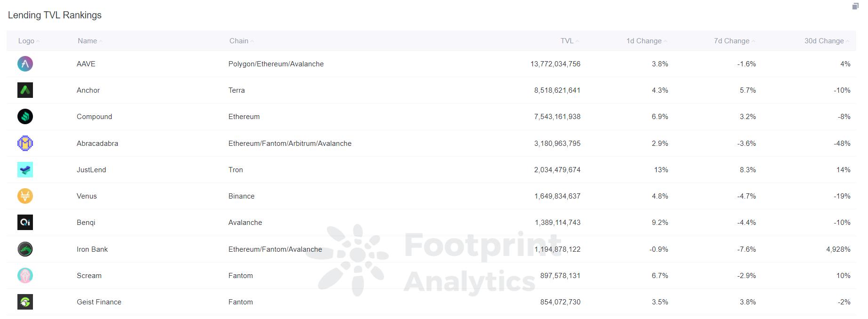Sort table by TVL column

567,41
